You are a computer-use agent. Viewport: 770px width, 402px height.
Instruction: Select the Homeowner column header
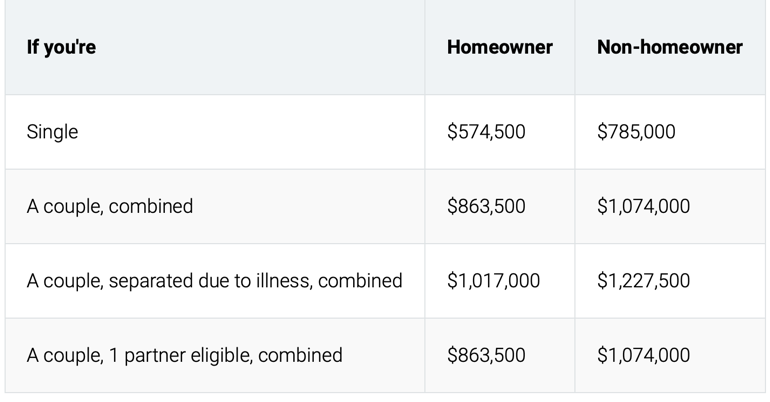pos(500,47)
